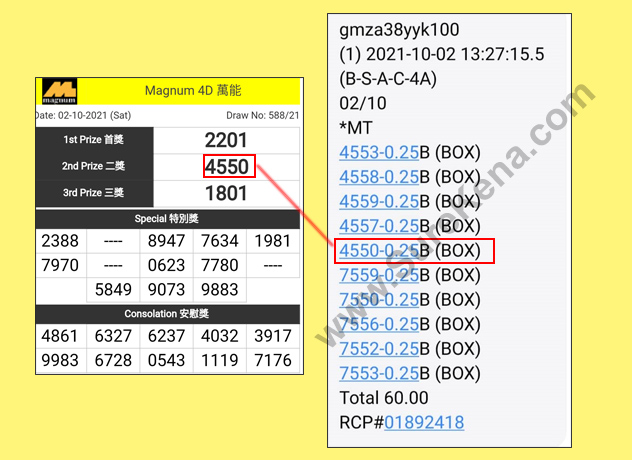This screenshot has height=460, width=632.
Task: Select special number 1981
Action: [x=273, y=241]
